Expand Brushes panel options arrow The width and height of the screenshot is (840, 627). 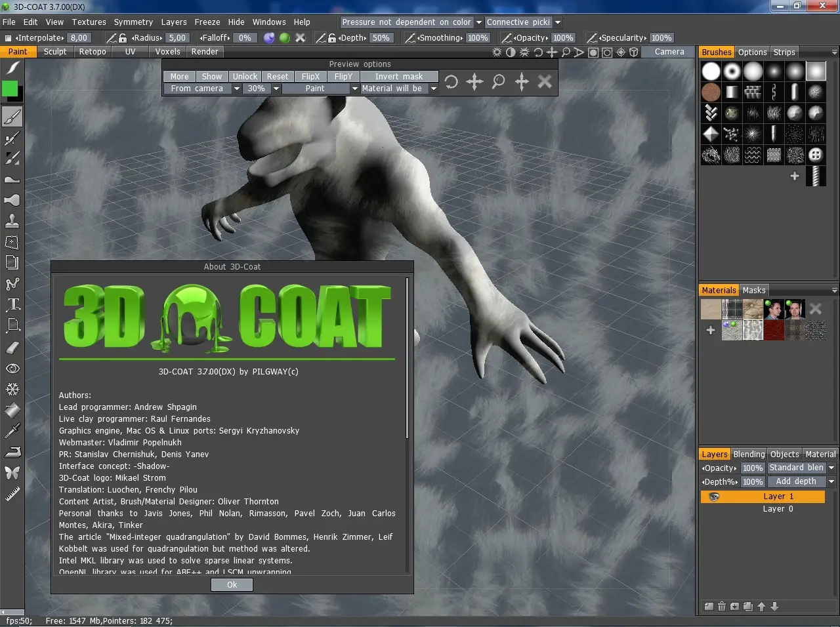pyautogui.click(x=835, y=52)
